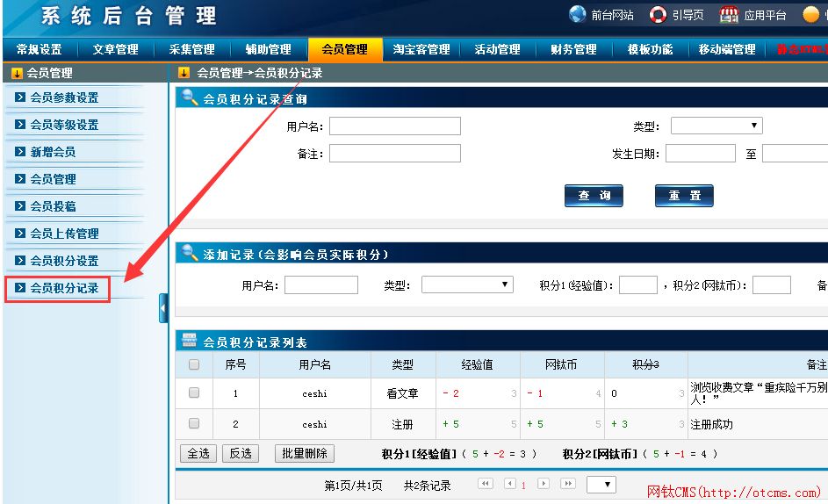Image resolution: width=828 pixels, height=504 pixels.
Task: Open 会员管理 link in sidebar list
Action: click(x=53, y=179)
